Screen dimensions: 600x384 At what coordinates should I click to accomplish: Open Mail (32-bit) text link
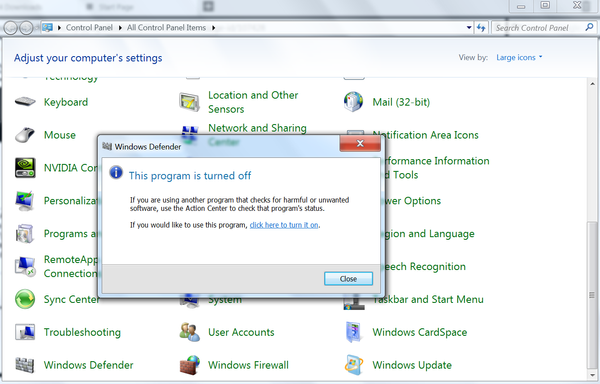pos(401,102)
